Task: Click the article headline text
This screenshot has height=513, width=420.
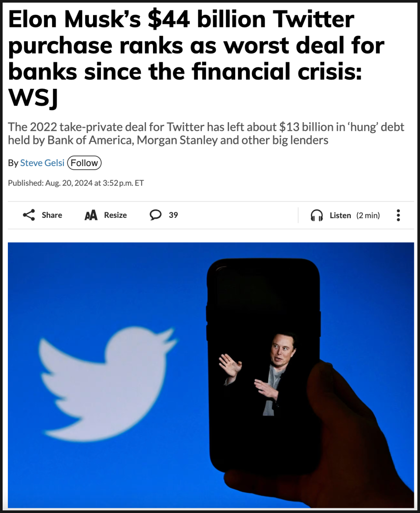Action: click(x=196, y=58)
